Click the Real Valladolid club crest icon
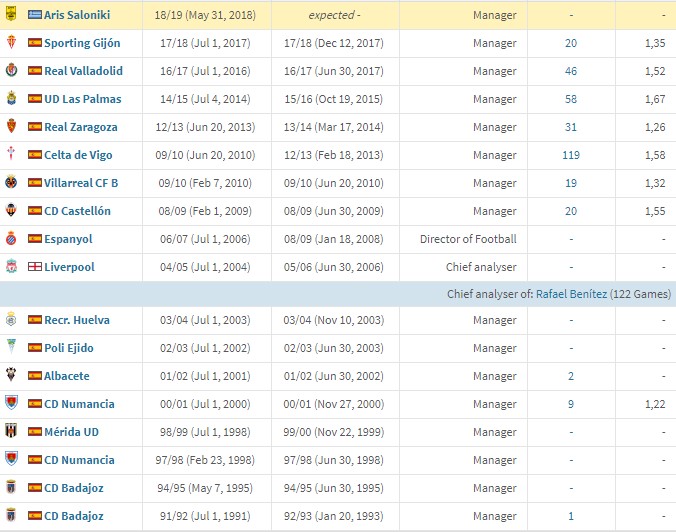The image size is (676, 532). click(11, 70)
